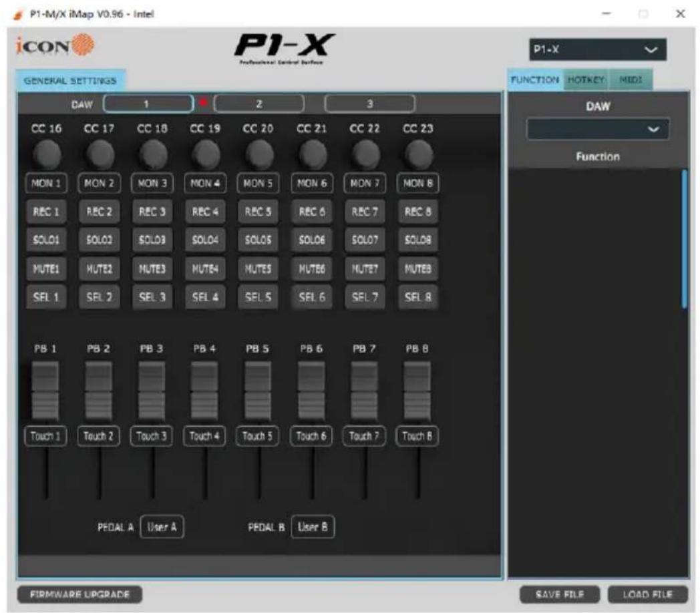Choose the REC 6 button
The height and width of the screenshot is (613, 700).
[x=312, y=211]
